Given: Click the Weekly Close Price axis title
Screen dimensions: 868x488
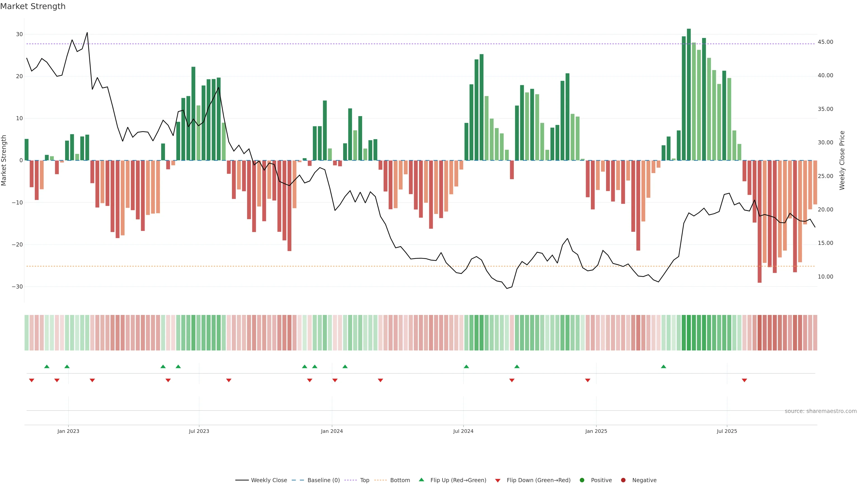Looking at the screenshot, I should pyautogui.click(x=842, y=160).
